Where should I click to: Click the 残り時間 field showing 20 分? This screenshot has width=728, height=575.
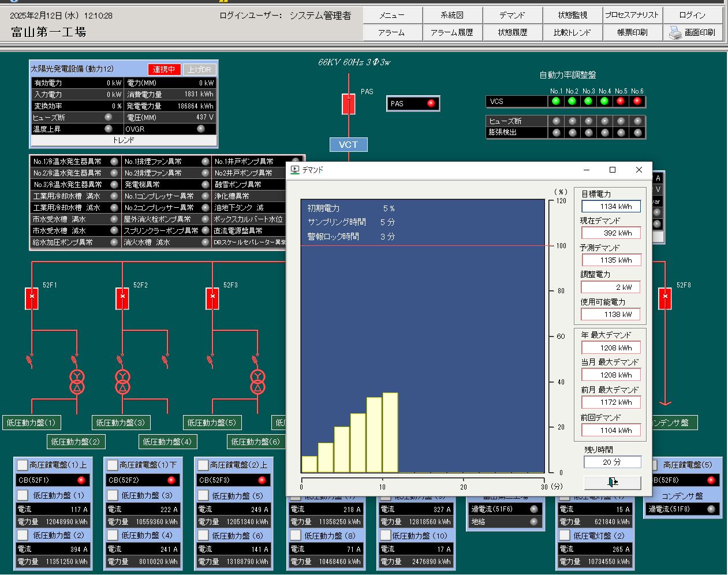(x=613, y=462)
